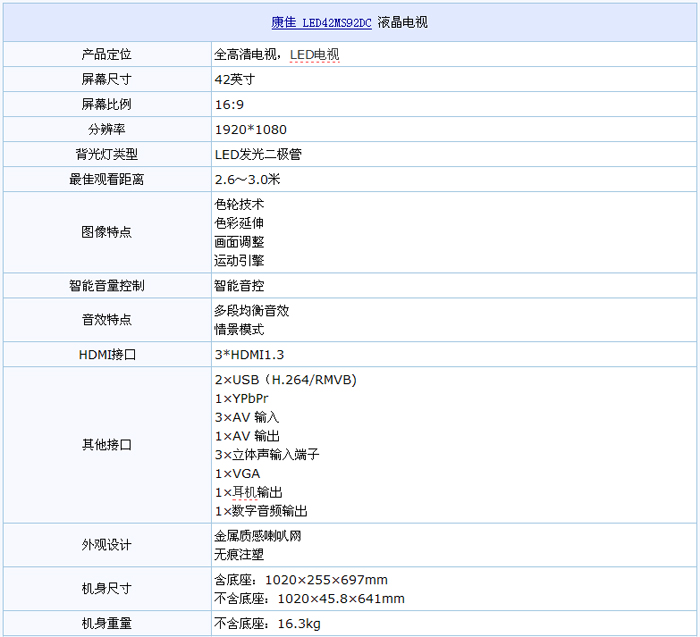Select the 2×USB (H.264/RMVB) entry
This screenshot has width=700, height=637.
pyautogui.click(x=285, y=380)
